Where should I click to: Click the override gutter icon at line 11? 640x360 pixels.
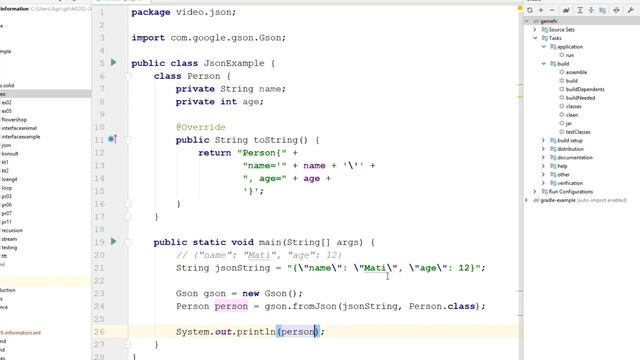113,139
